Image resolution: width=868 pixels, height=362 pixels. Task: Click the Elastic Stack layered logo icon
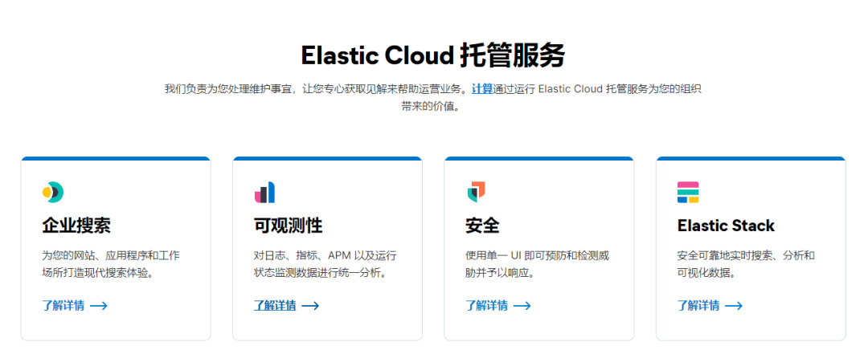(x=688, y=192)
